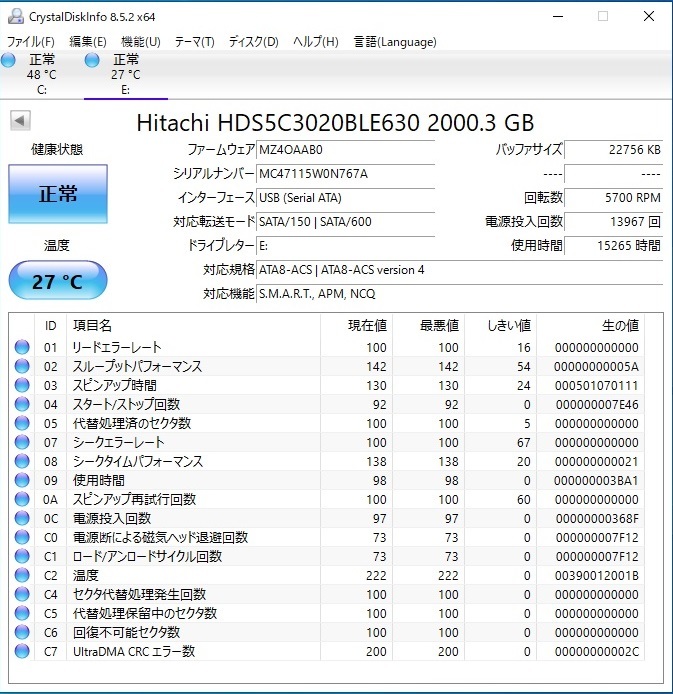
Task: Click status circle for attribute 07 シークエラーレート
Action: click(22, 443)
